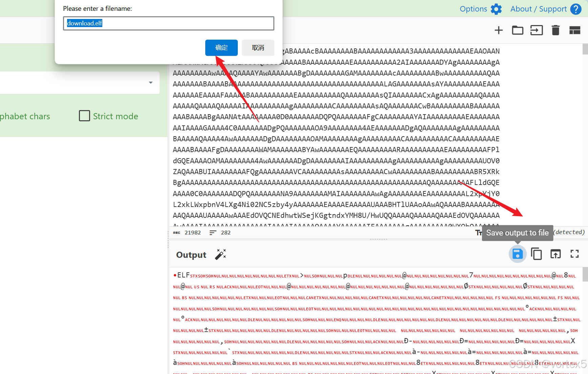Click the line count 282 in status bar
This screenshot has width=588, height=374.
pos(226,233)
